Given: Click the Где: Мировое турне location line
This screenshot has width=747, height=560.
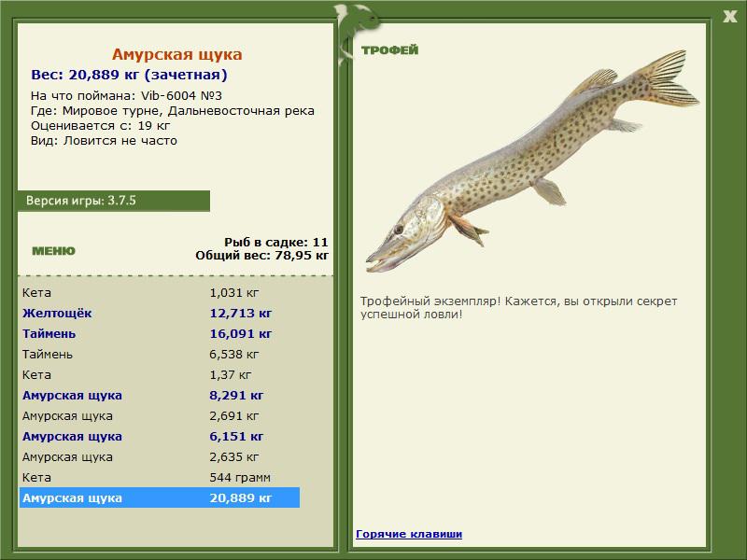Looking at the screenshot, I should (x=173, y=111).
